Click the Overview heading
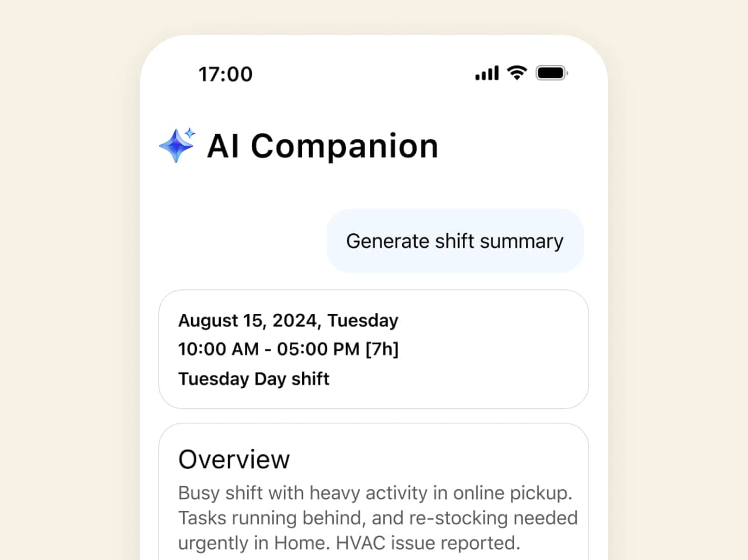The height and width of the screenshot is (560, 748). click(x=234, y=459)
